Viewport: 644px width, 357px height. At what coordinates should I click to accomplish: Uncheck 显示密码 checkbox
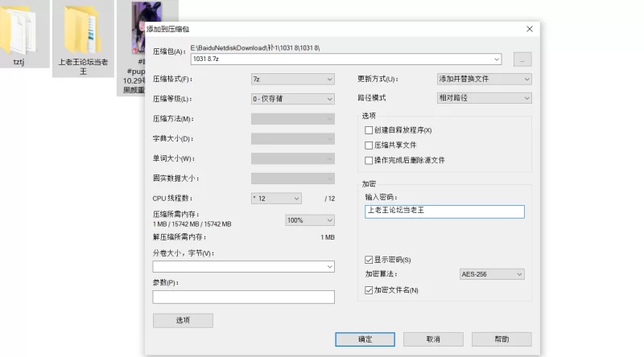click(x=369, y=260)
